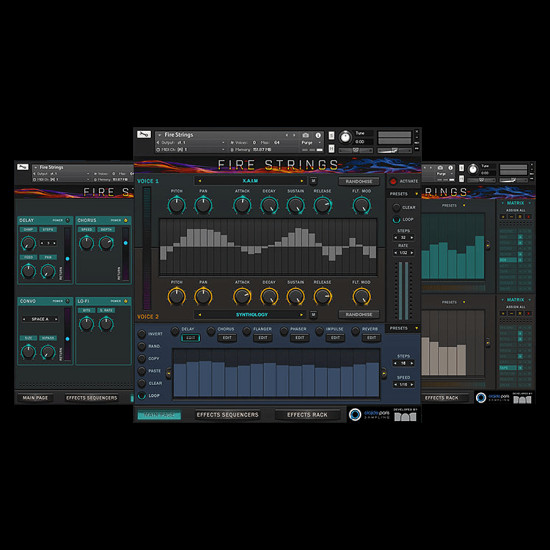550x550 pixels.
Task: Click the Voice 1 Sustain knob
Action: [x=296, y=206]
